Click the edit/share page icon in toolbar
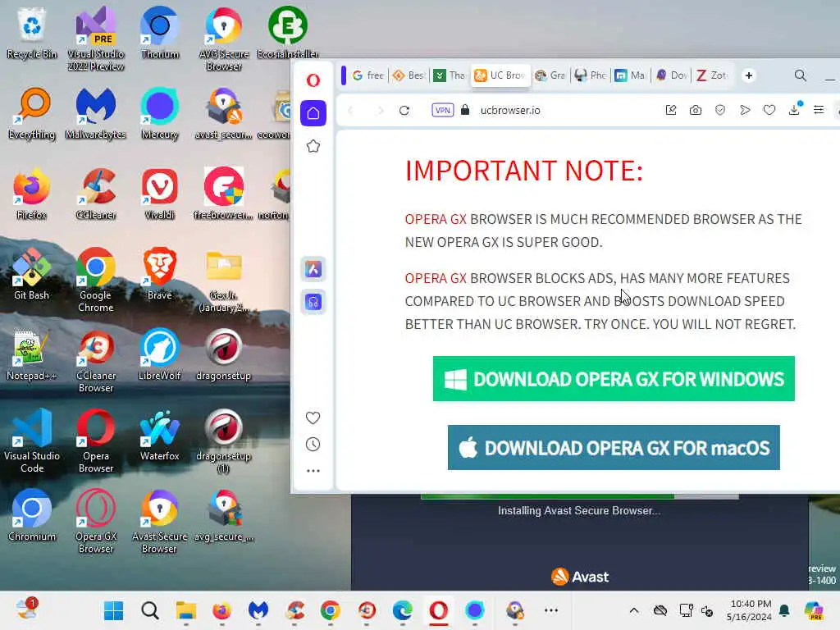The height and width of the screenshot is (630, 840). click(671, 111)
